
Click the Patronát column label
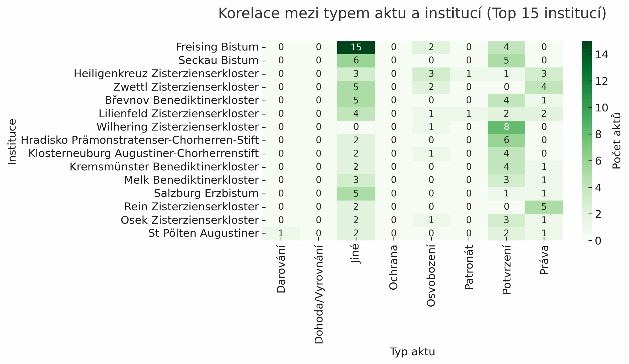pyautogui.click(x=469, y=267)
